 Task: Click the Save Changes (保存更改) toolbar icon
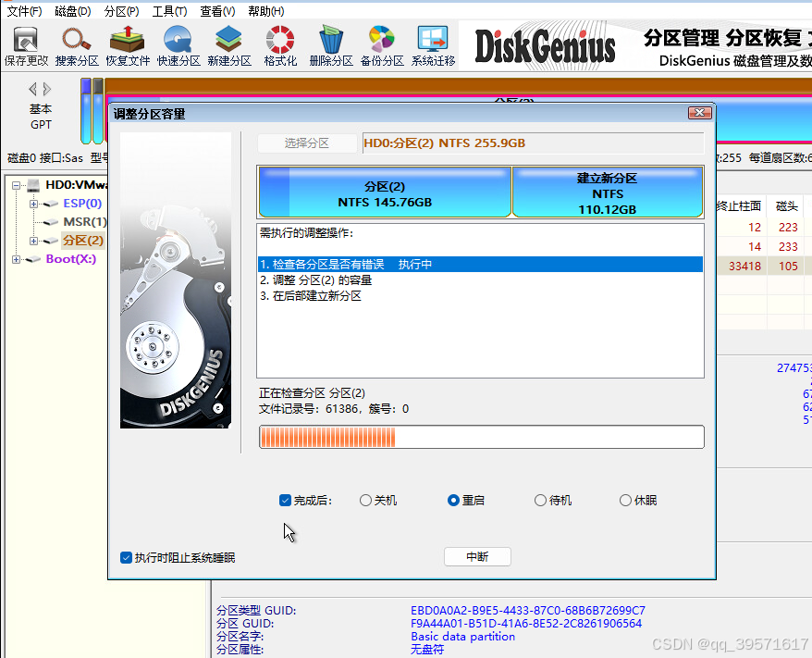26,46
